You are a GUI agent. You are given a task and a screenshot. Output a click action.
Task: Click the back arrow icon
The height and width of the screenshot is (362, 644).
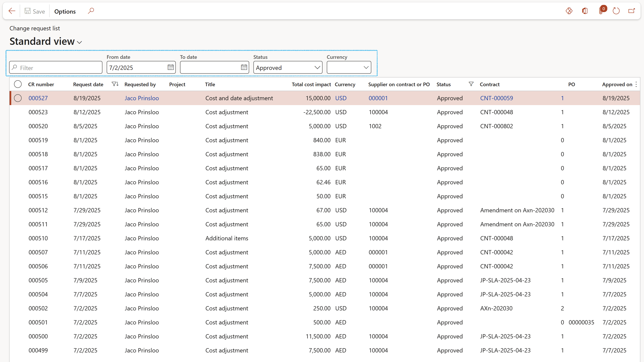[12, 11]
